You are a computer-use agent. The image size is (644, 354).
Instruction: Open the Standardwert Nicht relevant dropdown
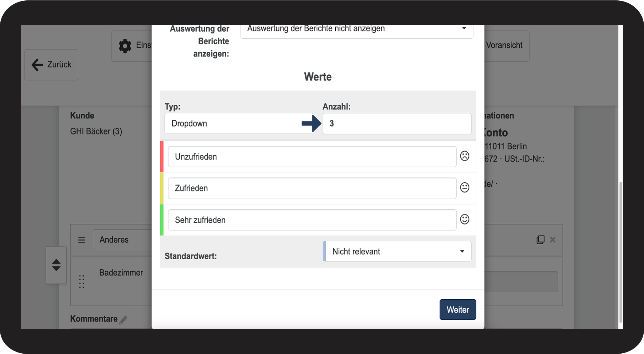click(x=397, y=251)
